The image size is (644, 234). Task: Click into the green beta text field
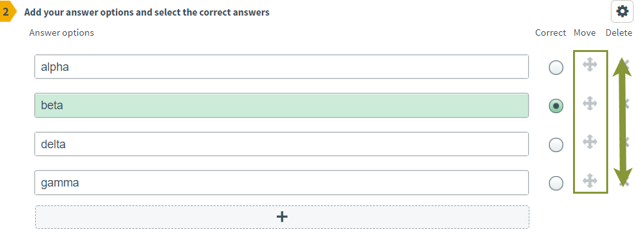[x=281, y=105]
